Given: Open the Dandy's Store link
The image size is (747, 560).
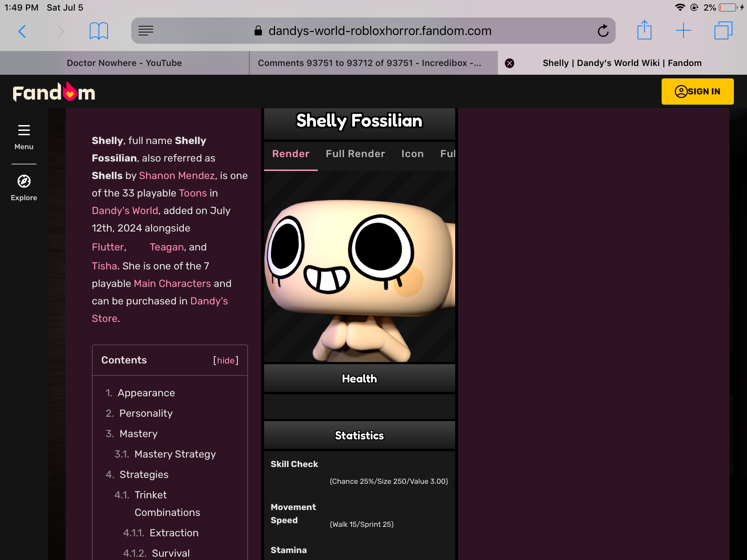Looking at the screenshot, I should [x=160, y=310].
